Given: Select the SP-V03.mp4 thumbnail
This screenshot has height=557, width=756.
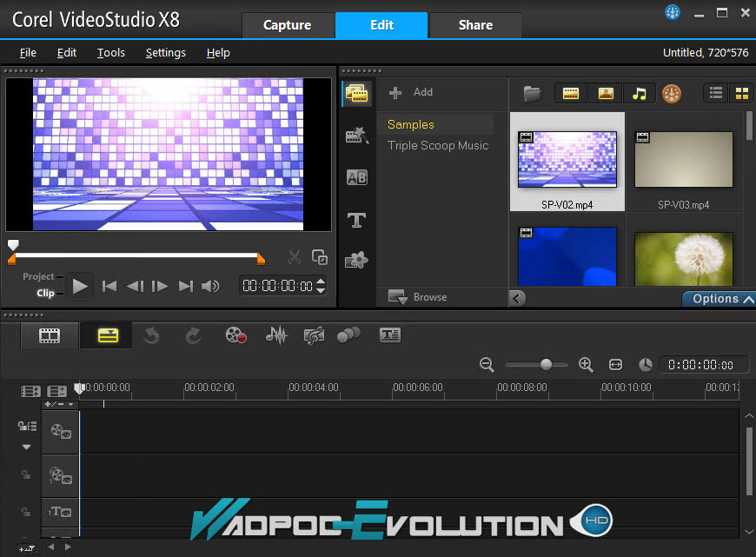Looking at the screenshot, I should tap(684, 159).
